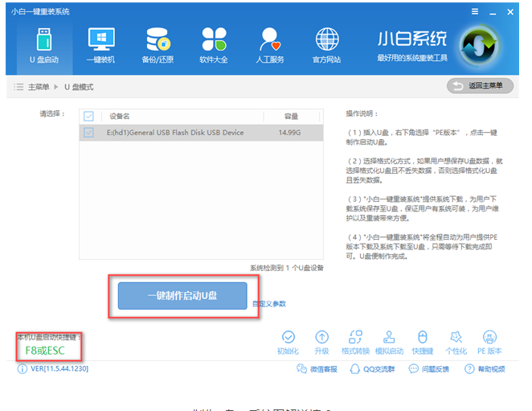
Task: Open 备份/还原 tab
Action: (158, 46)
